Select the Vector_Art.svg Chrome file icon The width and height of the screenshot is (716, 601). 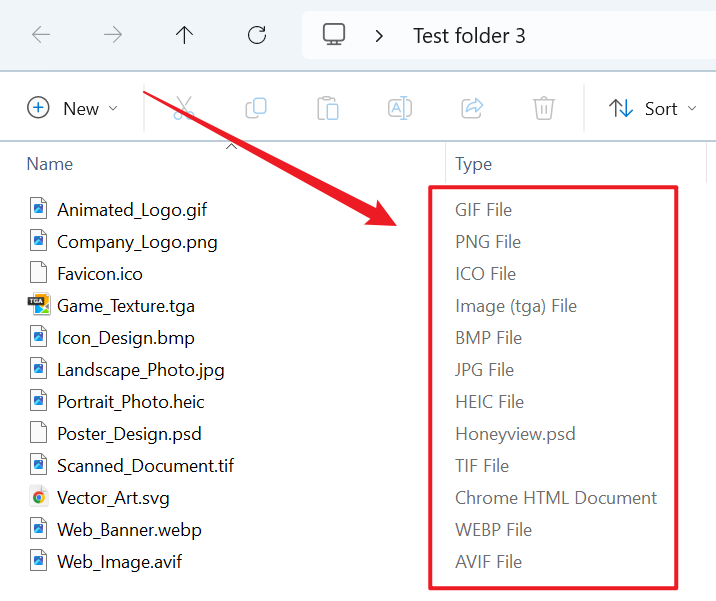click(38, 498)
